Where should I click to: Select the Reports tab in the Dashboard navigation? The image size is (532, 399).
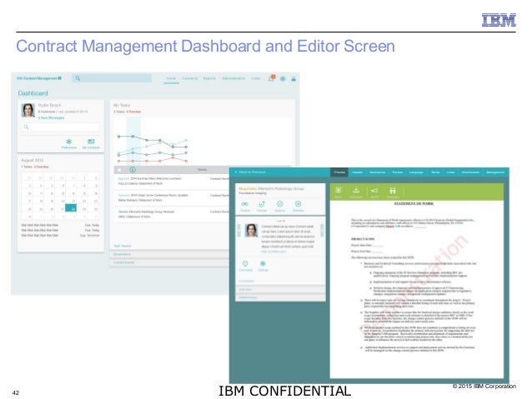coord(209,78)
